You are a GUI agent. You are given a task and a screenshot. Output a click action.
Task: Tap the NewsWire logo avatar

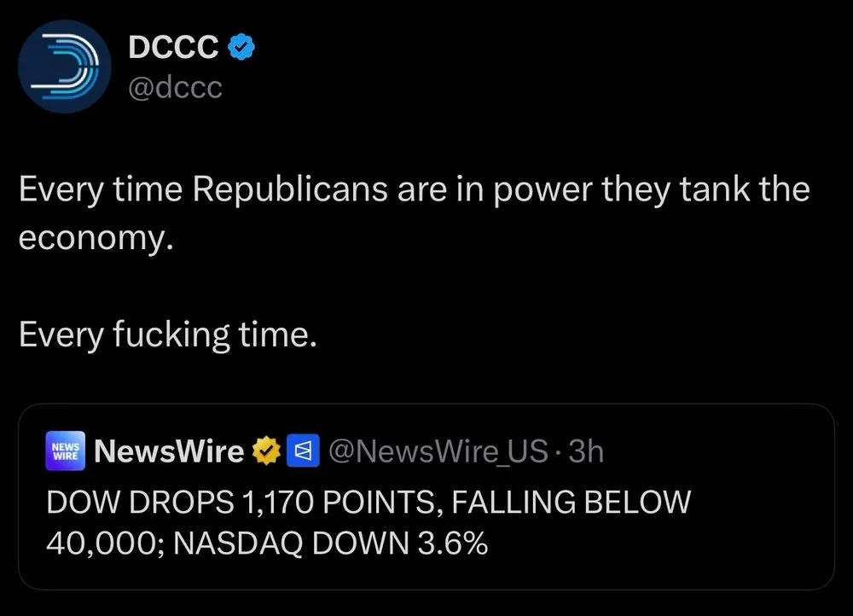tap(65, 451)
